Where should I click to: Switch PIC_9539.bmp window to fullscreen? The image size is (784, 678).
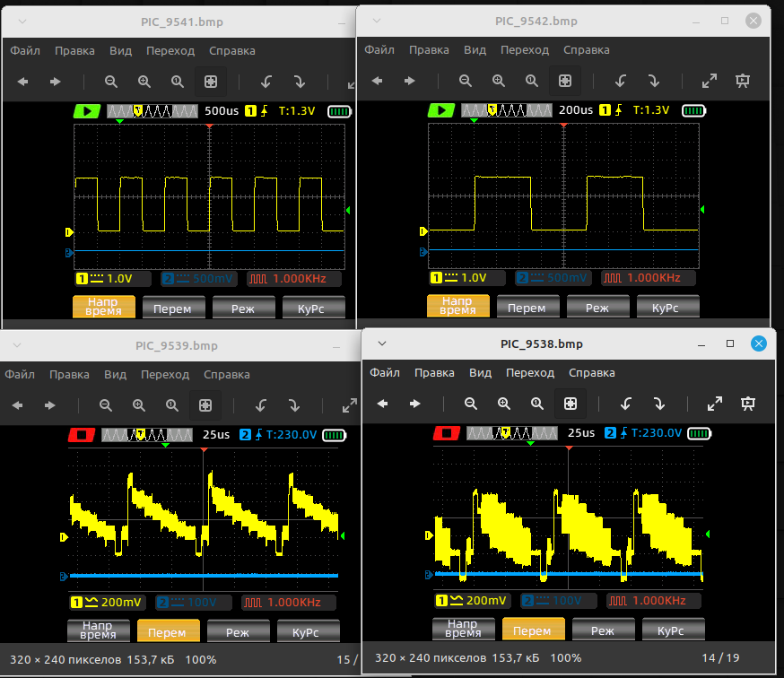pos(350,405)
